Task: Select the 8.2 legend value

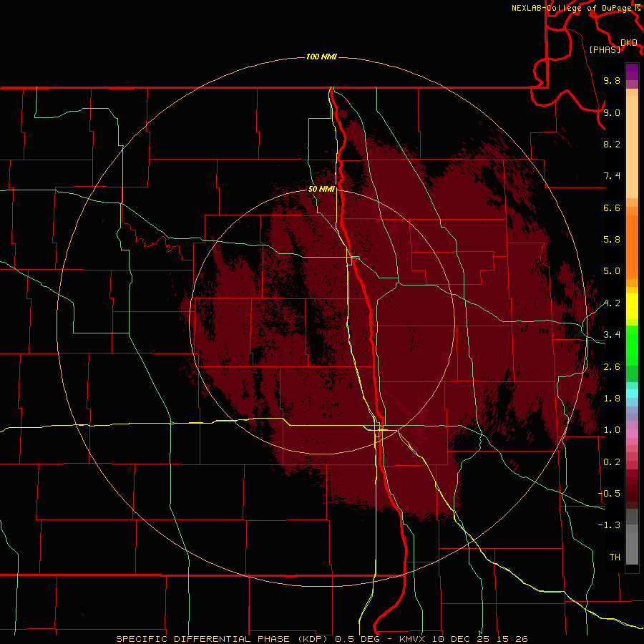Action: tap(612, 144)
